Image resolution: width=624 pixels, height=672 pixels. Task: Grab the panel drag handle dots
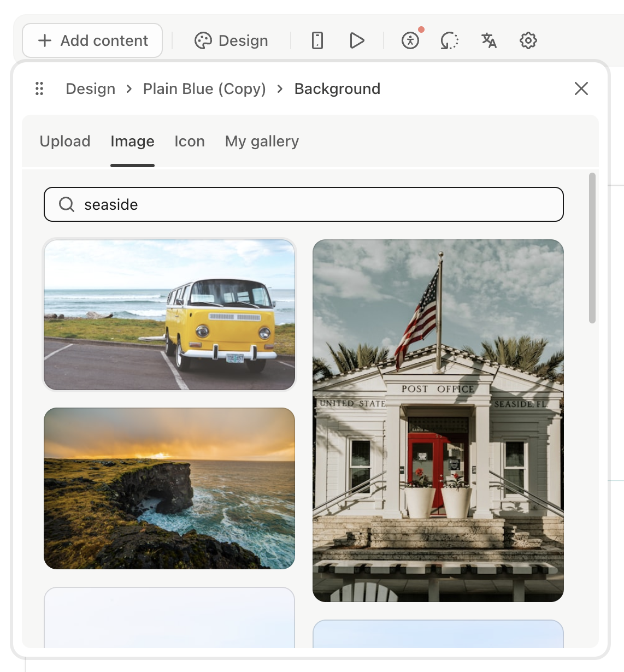39,89
